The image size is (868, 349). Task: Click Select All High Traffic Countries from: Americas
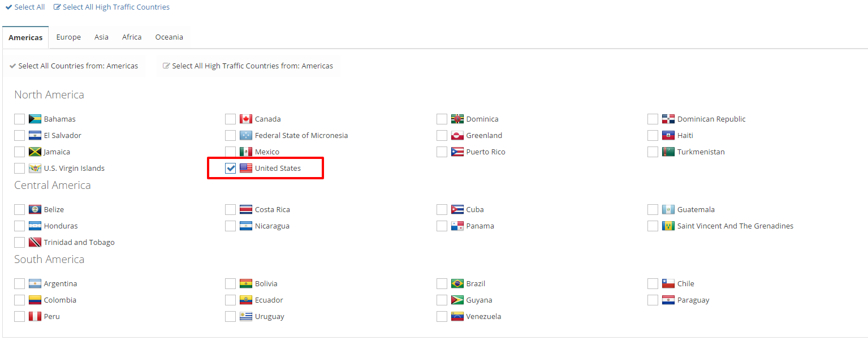point(248,66)
